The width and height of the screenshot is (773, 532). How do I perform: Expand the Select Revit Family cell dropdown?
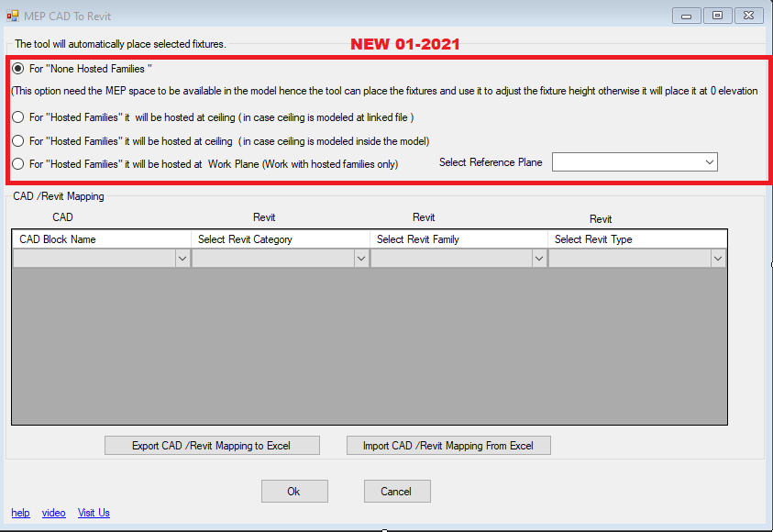tap(539, 259)
